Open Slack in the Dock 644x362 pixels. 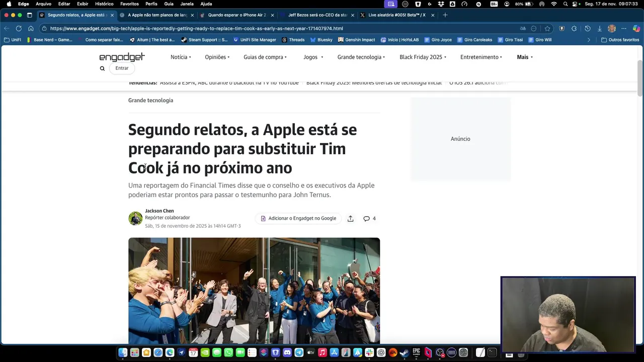[x=369, y=352]
